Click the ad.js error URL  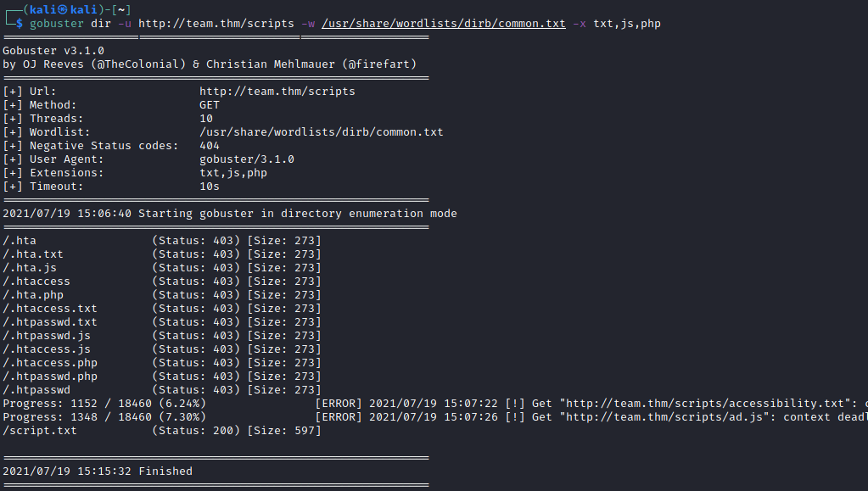tap(664, 417)
